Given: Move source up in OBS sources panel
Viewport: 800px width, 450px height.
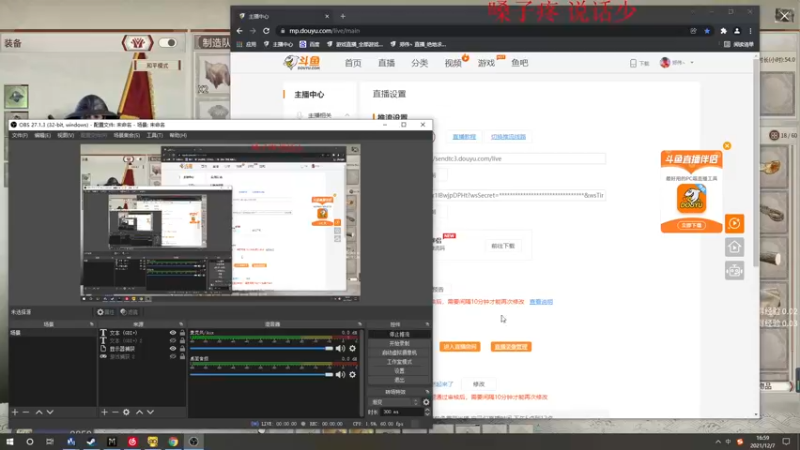Looking at the screenshot, I should click(139, 412).
